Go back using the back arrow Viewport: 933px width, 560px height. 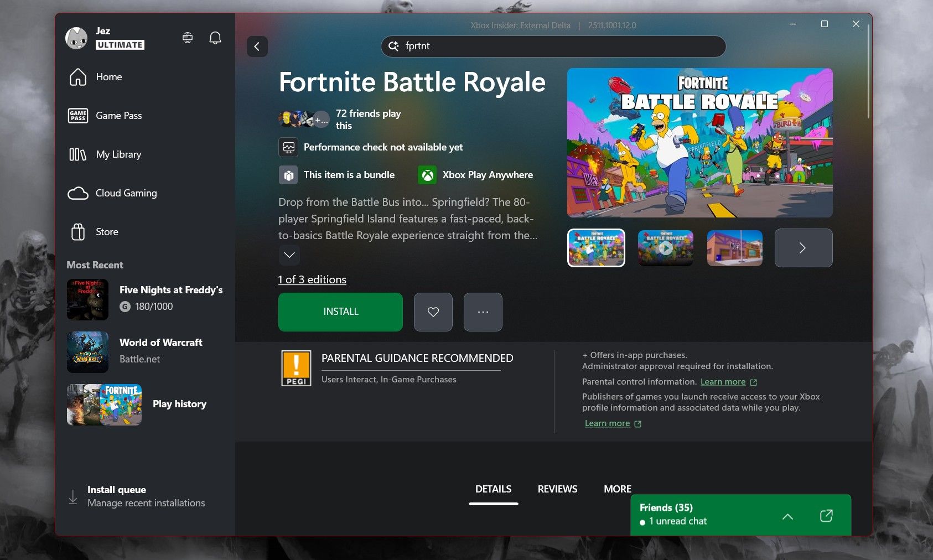[257, 46]
